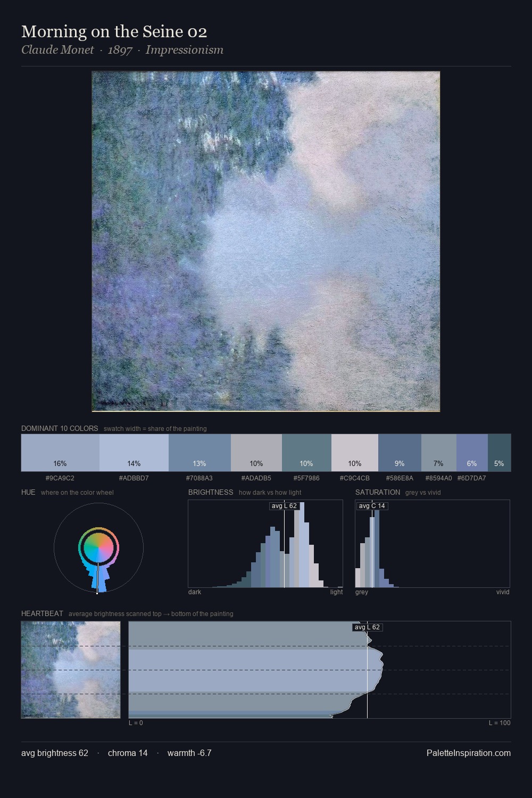
Task: Click the DOMINANT 10 COLORS heading
Action: coord(60,428)
